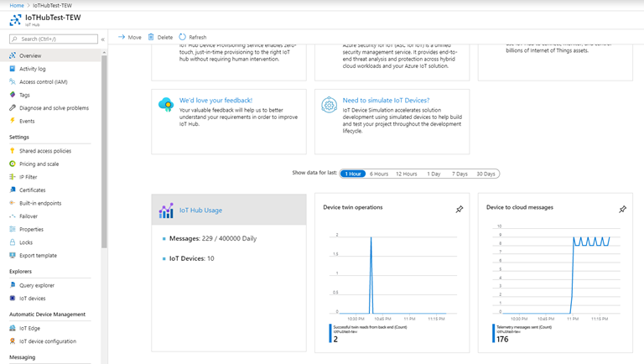Pin the Device to cloud messages chart
The image size is (644, 364).
click(623, 210)
